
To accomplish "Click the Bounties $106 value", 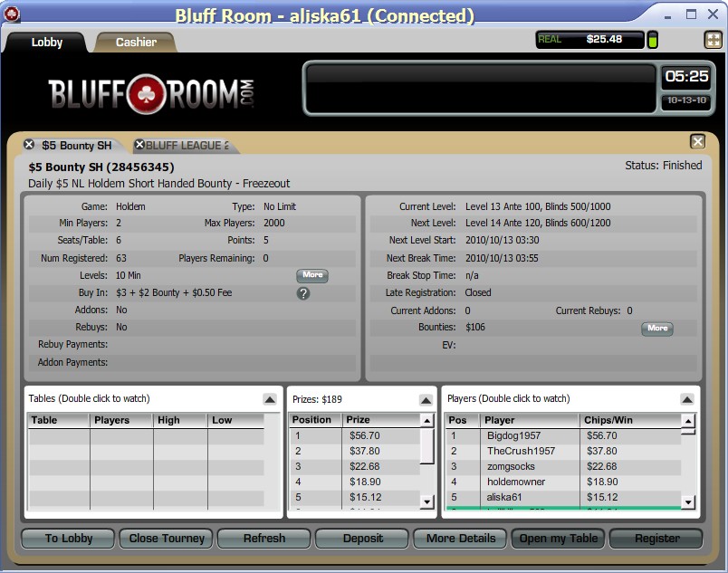I will coord(475,327).
